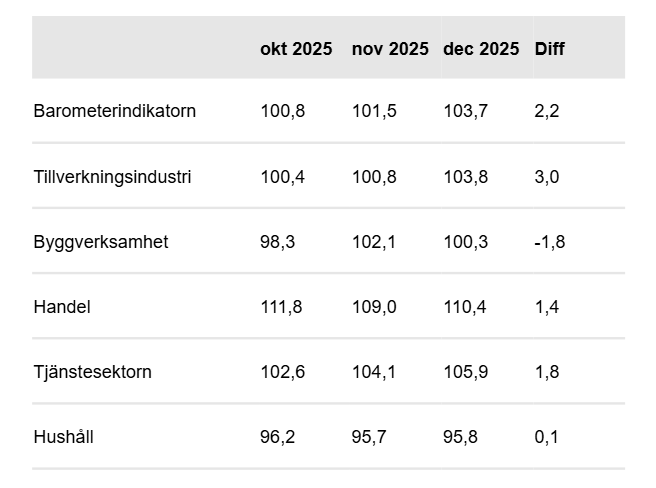Click Byggverksamhet's nov 2025 value 102,1
656x488 pixels.
(x=374, y=242)
